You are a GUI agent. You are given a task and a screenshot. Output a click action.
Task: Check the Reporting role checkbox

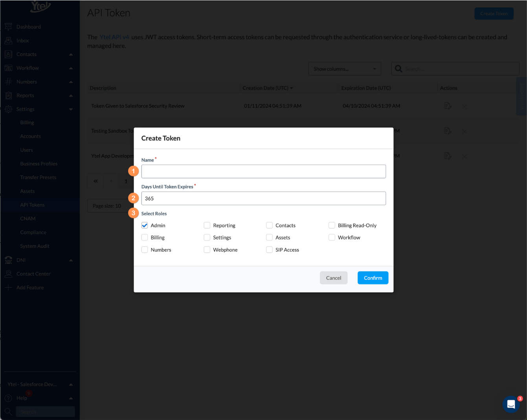(207, 225)
